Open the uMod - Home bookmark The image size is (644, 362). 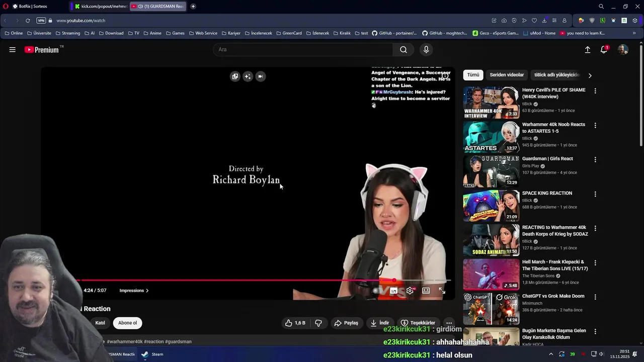click(539, 33)
